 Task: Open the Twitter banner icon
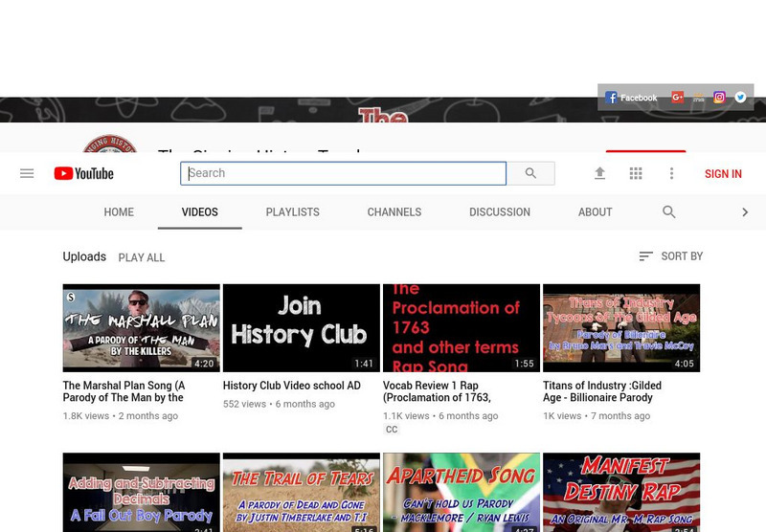tap(740, 98)
